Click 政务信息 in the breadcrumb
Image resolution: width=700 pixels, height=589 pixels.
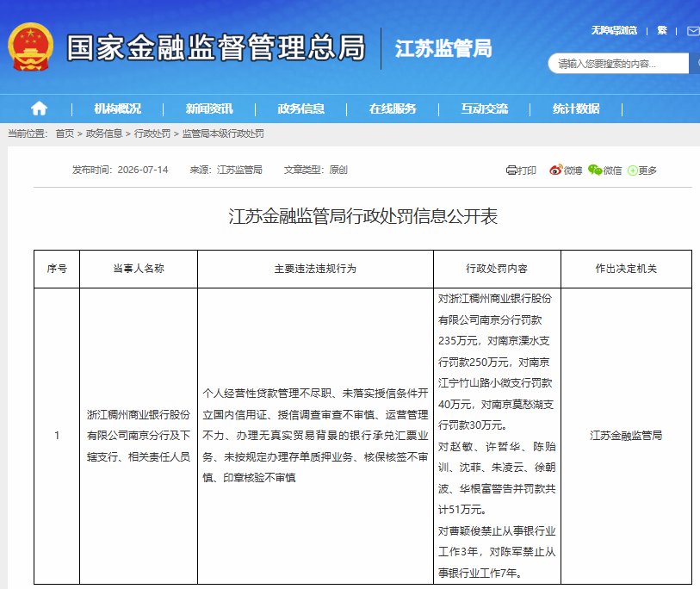[x=104, y=133]
